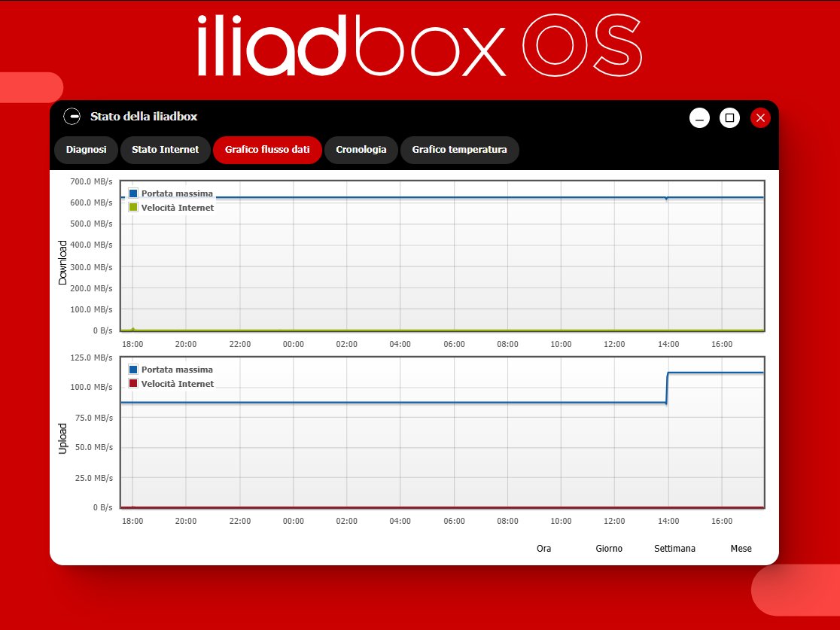Image resolution: width=840 pixels, height=630 pixels.
Task: Toggle Upload Velocità Internet red legend swatch
Action: [133, 383]
